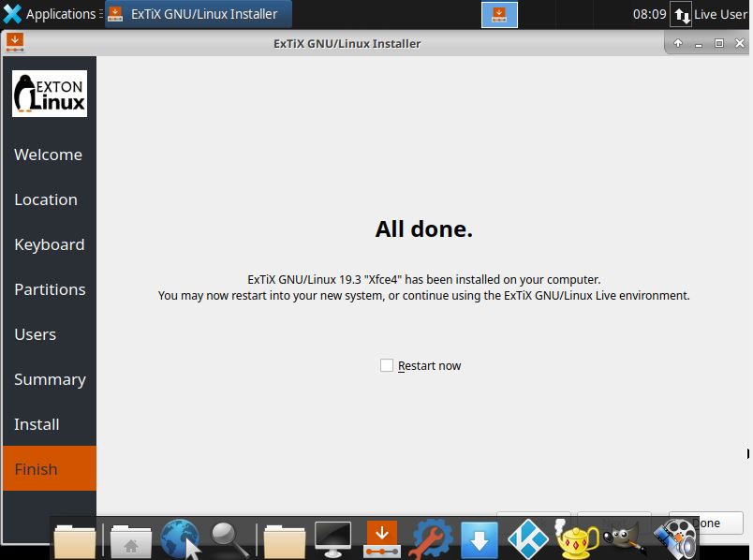753x560 pixels.
Task: Open the folder icon beside monitor
Action: click(285, 540)
